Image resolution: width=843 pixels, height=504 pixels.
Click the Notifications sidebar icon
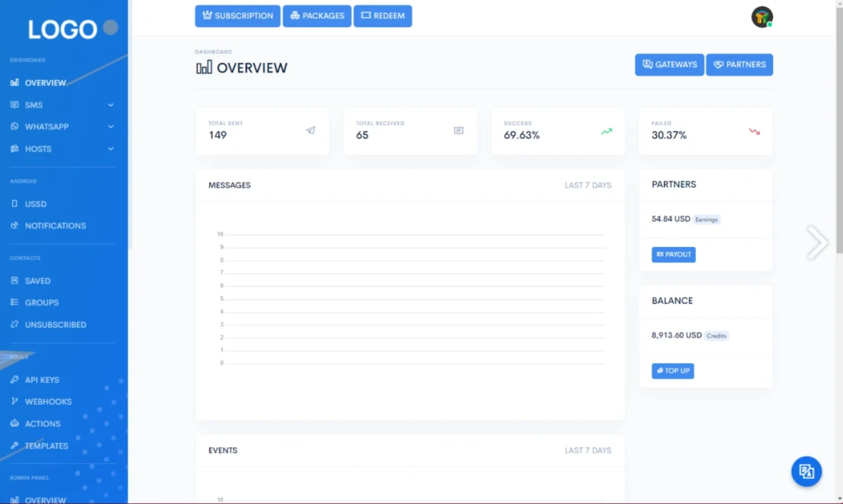(x=14, y=226)
